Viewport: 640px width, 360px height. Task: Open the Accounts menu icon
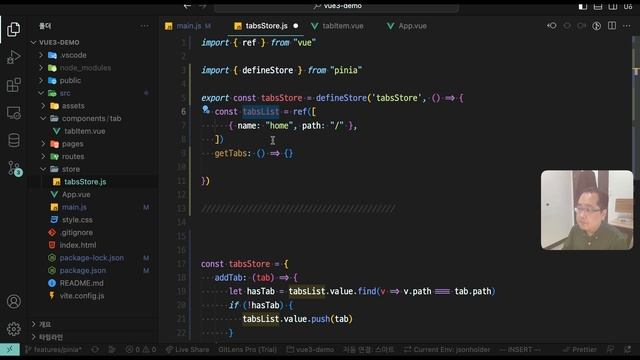[x=13, y=302]
